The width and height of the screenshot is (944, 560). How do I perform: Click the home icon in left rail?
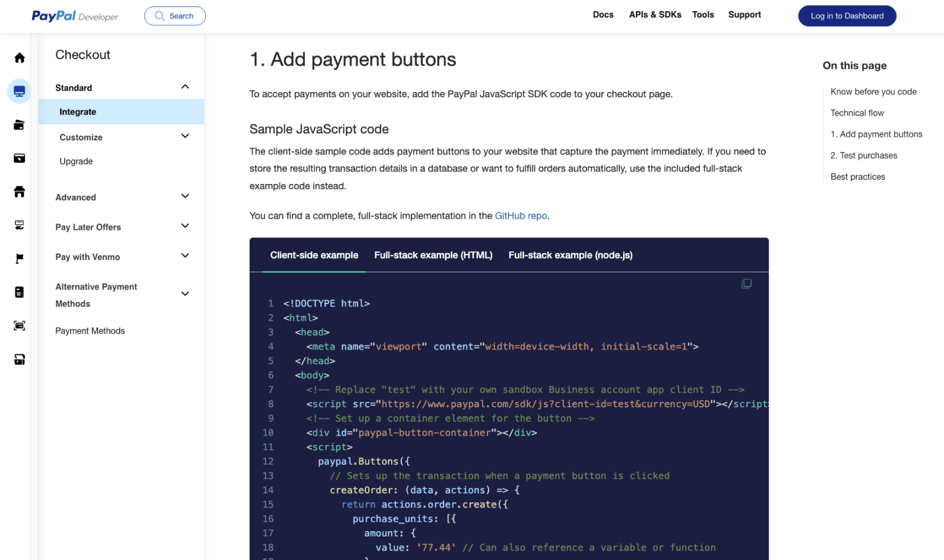point(19,58)
